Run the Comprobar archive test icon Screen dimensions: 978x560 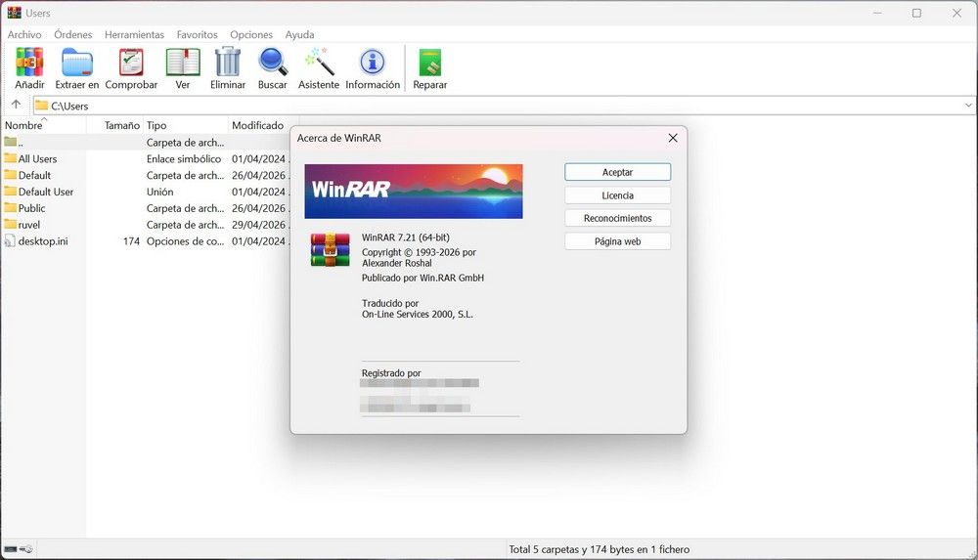pyautogui.click(x=131, y=63)
